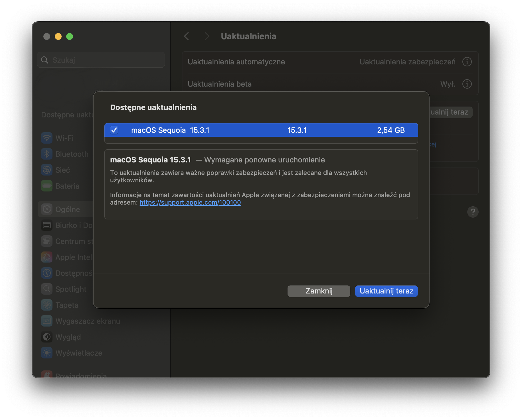Click info icon for Uaktualnienia beta
This screenshot has width=522, height=420.
click(467, 84)
